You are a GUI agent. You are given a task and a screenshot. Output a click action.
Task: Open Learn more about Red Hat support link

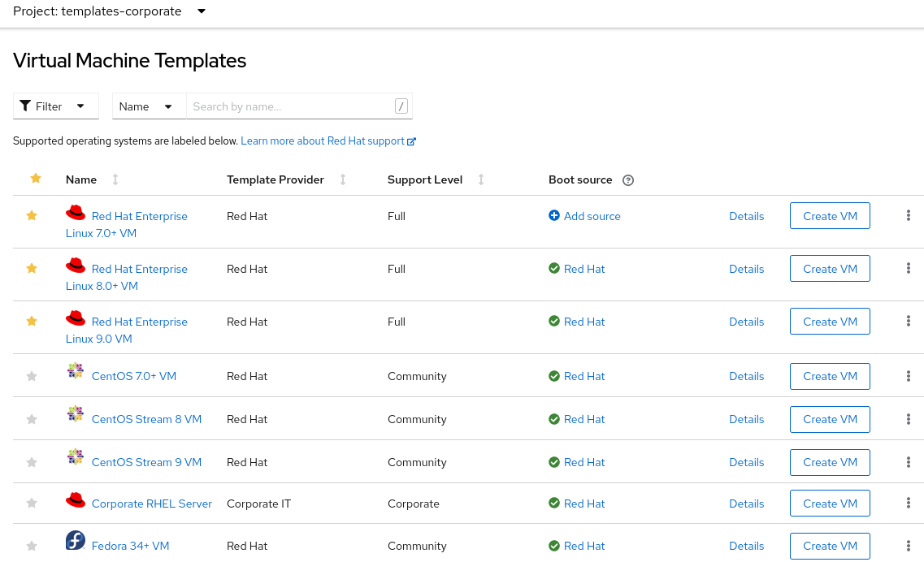[323, 141]
